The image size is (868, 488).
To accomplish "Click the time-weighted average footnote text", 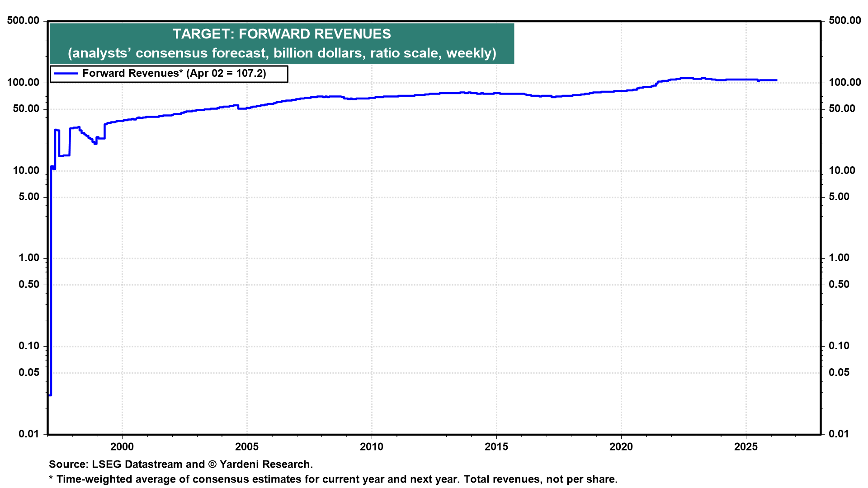I will [333, 479].
